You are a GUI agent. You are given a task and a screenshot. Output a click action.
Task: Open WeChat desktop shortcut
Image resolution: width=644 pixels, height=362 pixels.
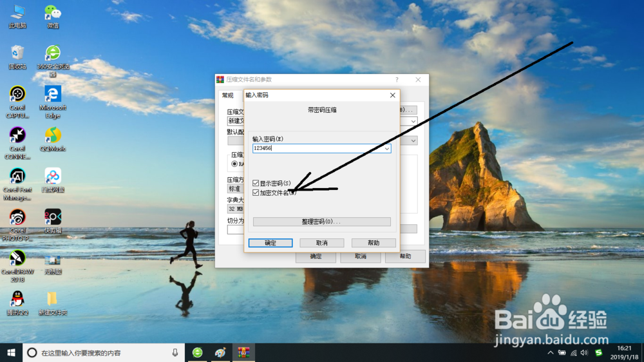(53, 17)
